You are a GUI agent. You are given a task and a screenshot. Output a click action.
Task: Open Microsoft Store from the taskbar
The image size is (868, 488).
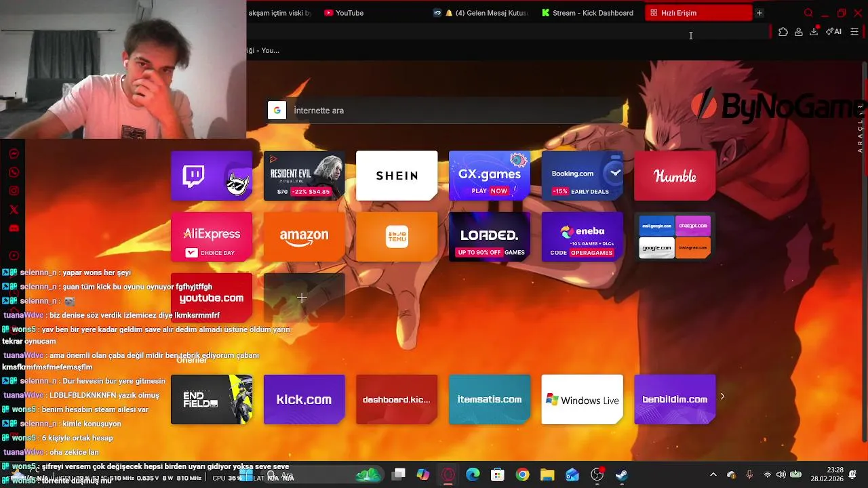(x=498, y=475)
